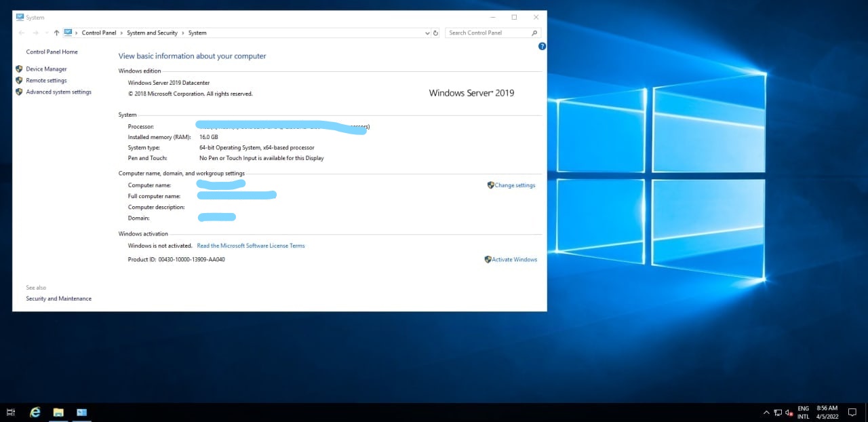Open the Microsoft Software License Terms link

251,246
